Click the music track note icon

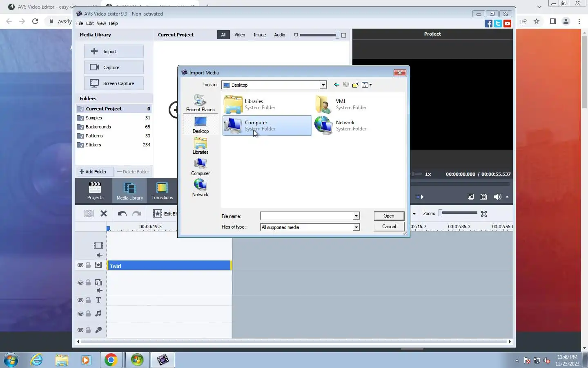98,314
